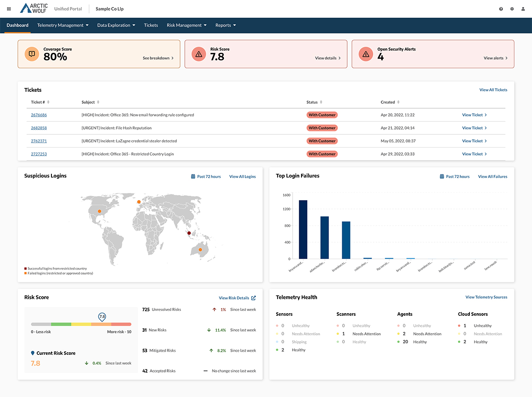Click external link icon beside View Risk Details

(x=254, y=298)
